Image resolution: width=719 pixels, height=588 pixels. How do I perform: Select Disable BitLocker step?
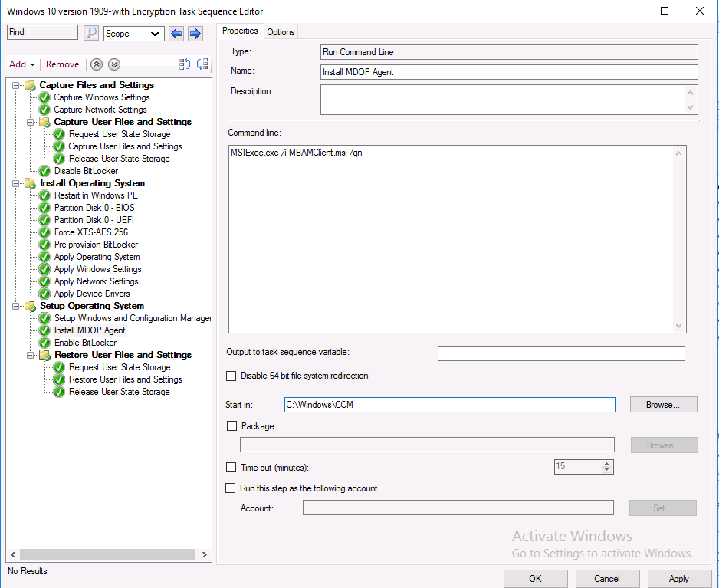pos(86,171)
